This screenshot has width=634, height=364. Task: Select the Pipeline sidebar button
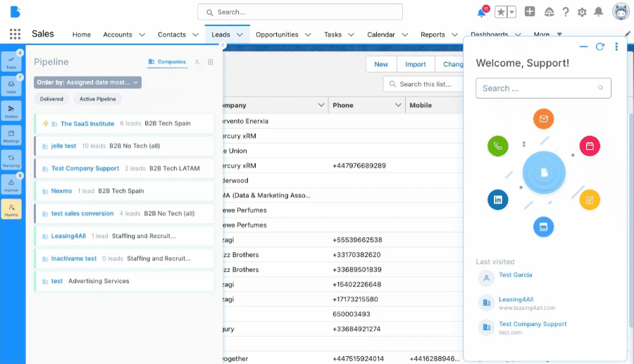pos(11,209)
